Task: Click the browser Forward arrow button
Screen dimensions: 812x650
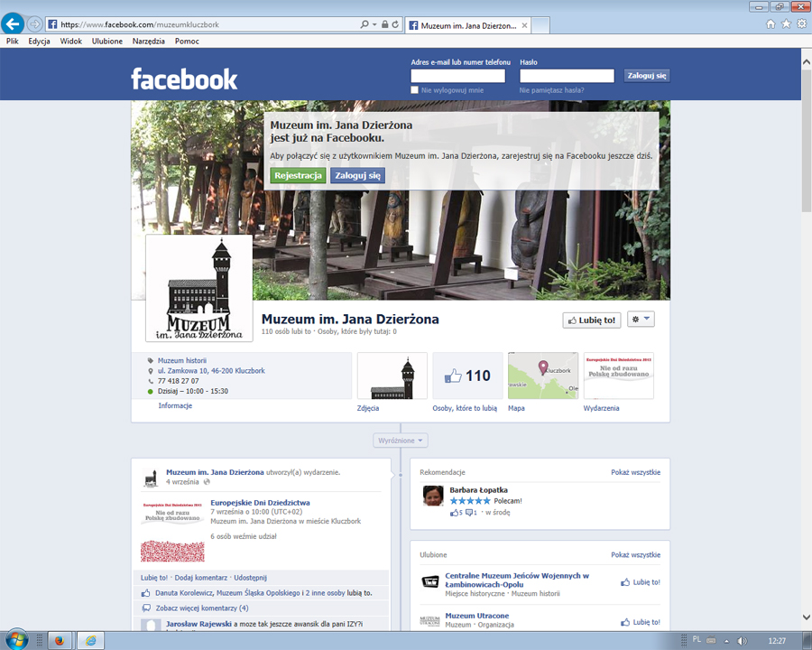Action: (34, 23)
